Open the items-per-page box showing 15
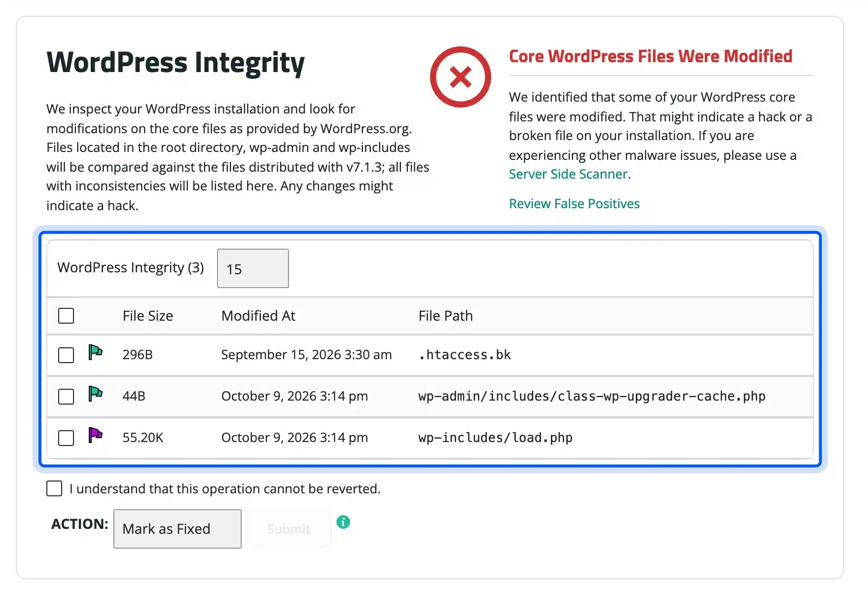 tap(253, 268)
